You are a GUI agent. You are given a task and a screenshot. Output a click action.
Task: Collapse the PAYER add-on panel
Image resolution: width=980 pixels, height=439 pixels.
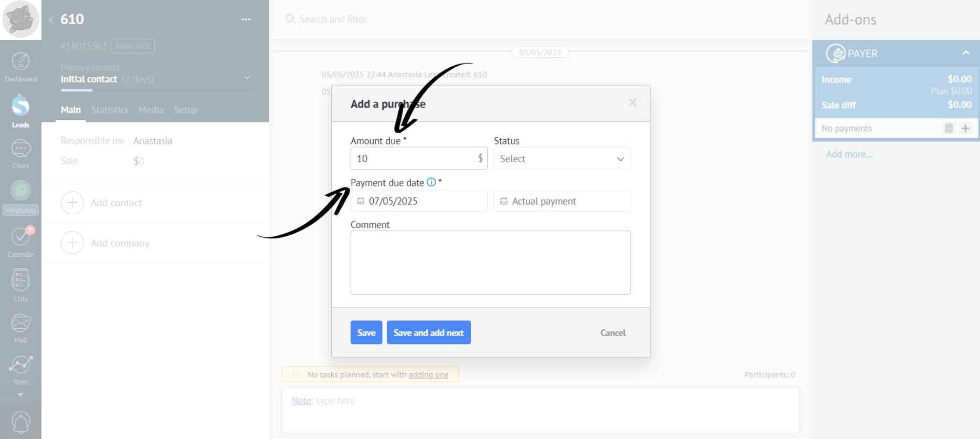[x=965, y=53]
